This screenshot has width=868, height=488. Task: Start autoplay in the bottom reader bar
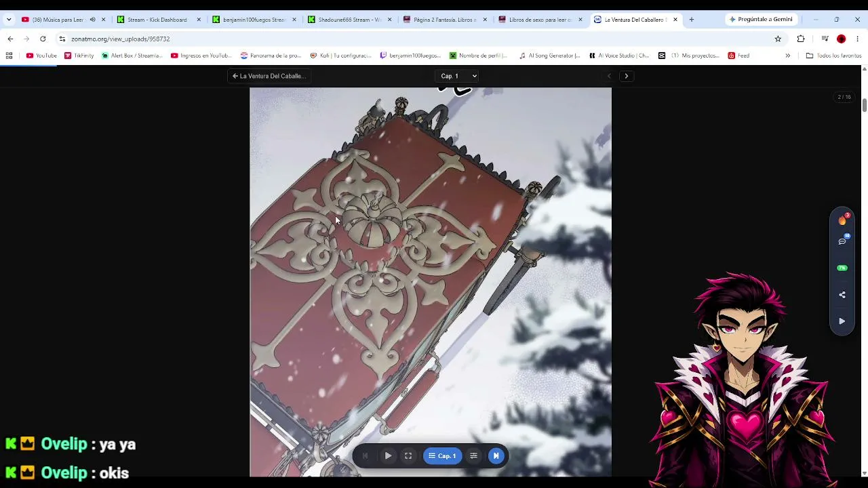pyautogui.click(x=388, y=456)
